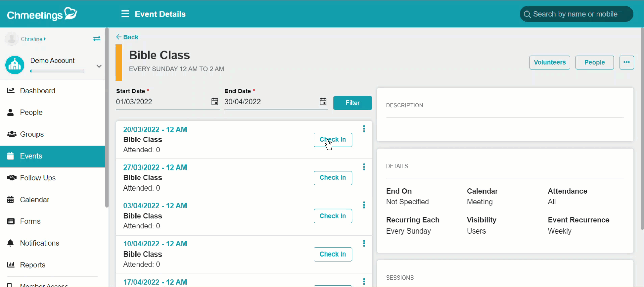Click the sidebar vertical scrollbar

(x=107, y=118)
